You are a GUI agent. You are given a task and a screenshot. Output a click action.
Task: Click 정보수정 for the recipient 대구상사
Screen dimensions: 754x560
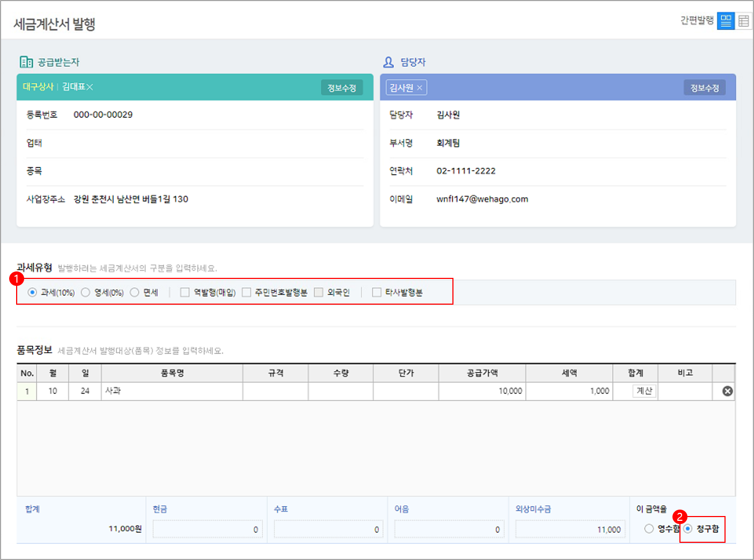[x=342, y=87]
